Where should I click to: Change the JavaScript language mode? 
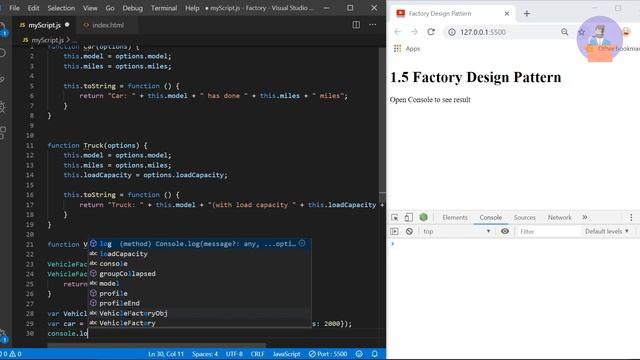[287, 354]
